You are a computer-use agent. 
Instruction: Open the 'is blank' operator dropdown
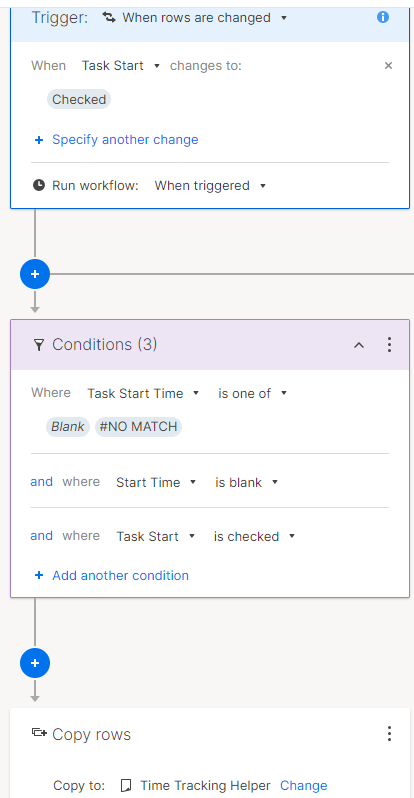pyautogui.click(x=246, y=482)
